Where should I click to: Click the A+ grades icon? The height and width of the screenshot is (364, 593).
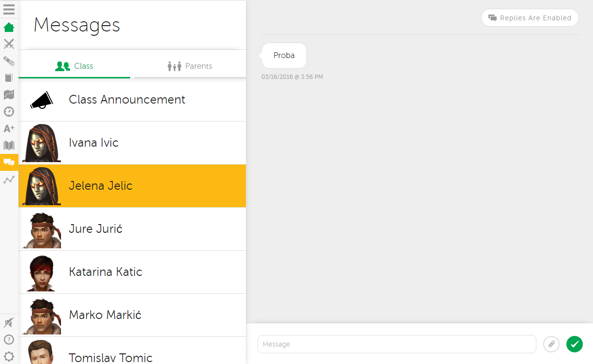pos(9,128)
